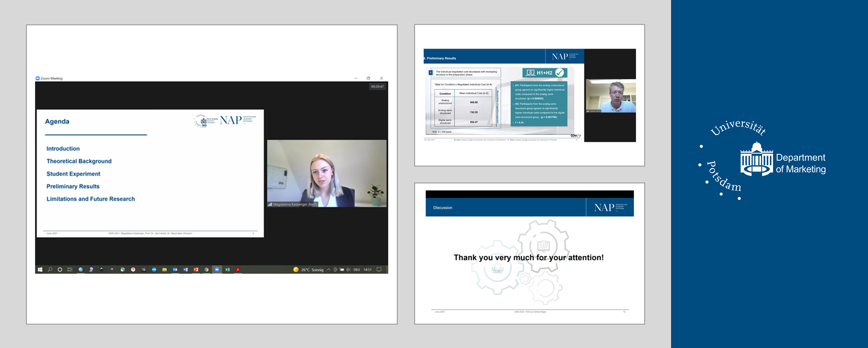Open Excel from the taskbar
Viewport: 868px width, 348px height.
point(228,269)
